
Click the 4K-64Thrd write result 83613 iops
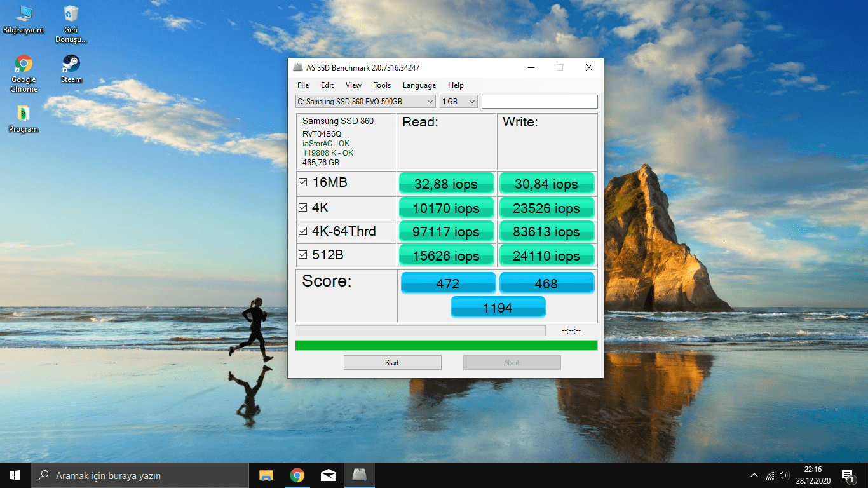tap(546, 231)
